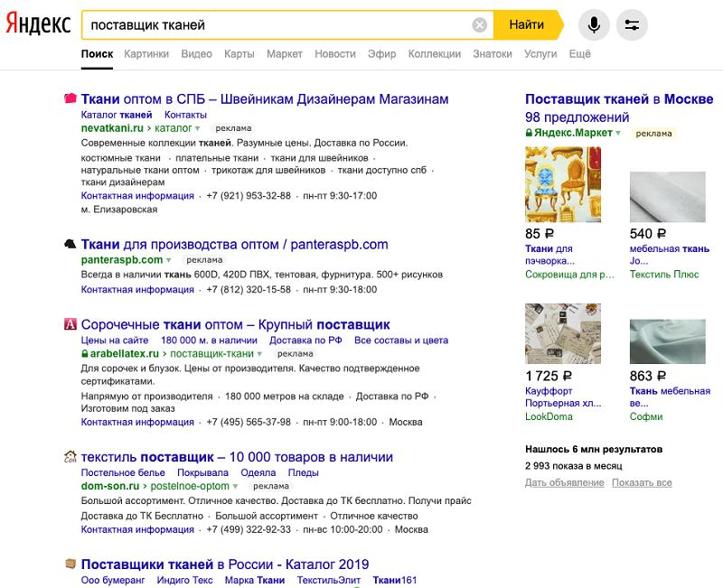Click panteraspb.com panther favicon

(x=70, y=244)
